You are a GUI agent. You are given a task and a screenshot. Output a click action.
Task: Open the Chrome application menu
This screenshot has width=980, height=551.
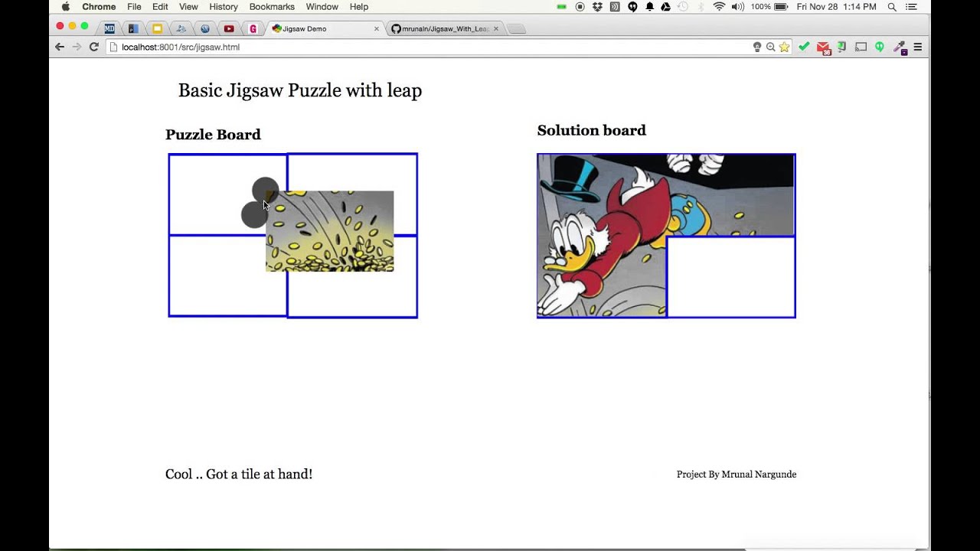pos(99,7)
